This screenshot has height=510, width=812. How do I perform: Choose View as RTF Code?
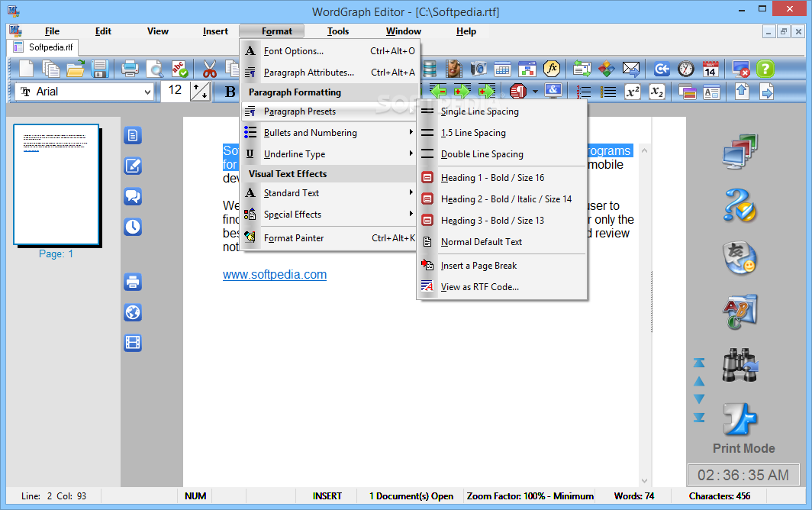point(502,286)
